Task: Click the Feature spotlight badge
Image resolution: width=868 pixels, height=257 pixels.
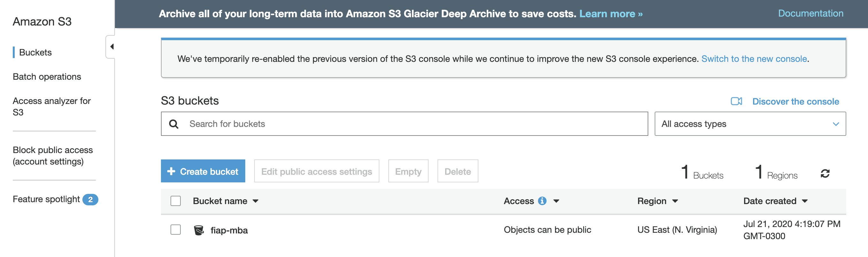Action: click(90, 200)
